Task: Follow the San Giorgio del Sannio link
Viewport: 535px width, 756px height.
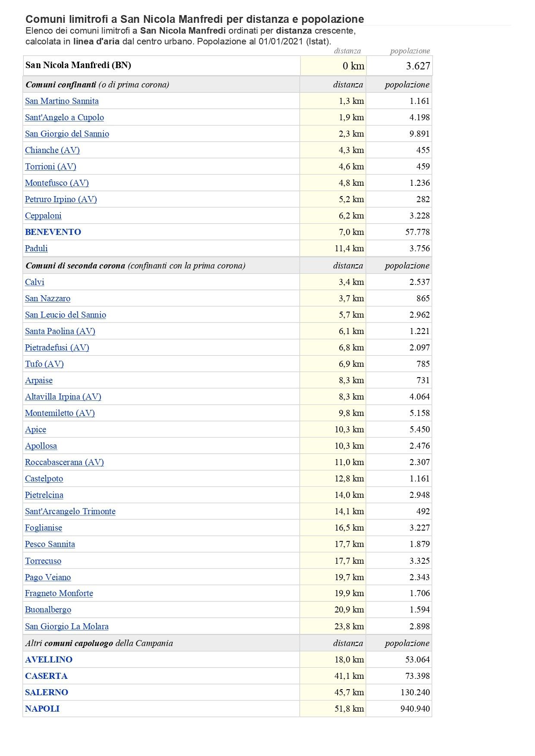Action: (x=67, y=134)
